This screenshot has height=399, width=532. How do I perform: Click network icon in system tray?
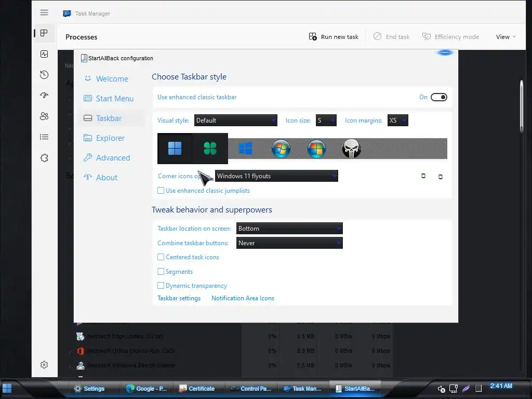click(x=454, y=389)
